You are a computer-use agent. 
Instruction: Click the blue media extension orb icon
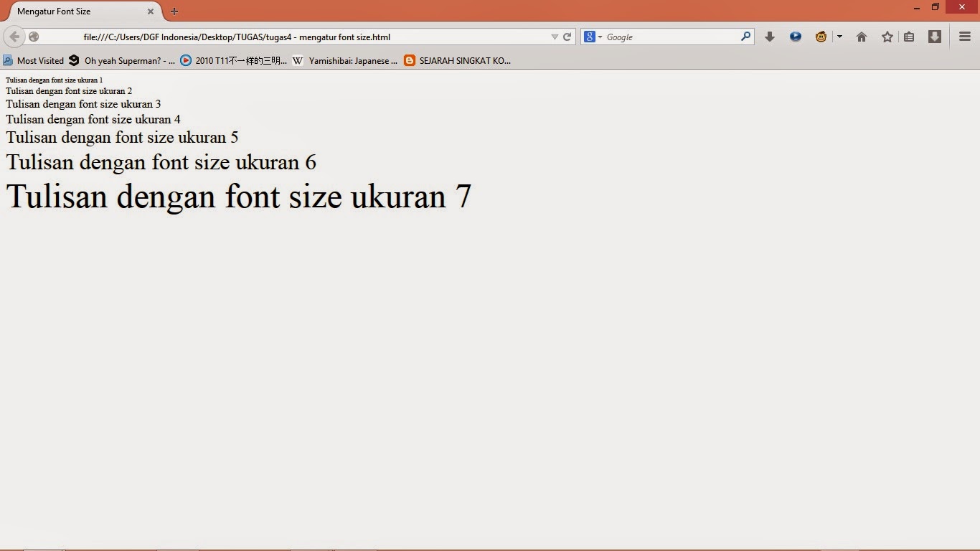tap(796, 37)
